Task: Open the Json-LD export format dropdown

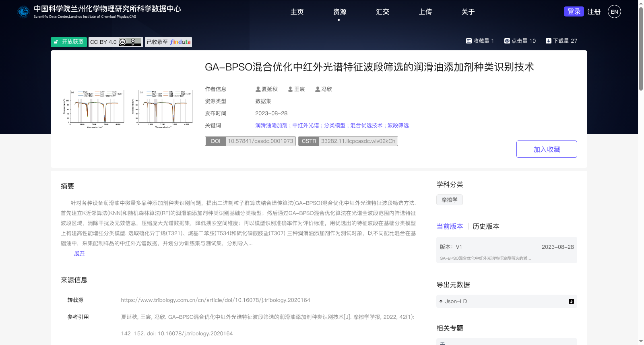Action: pos(507,301)
